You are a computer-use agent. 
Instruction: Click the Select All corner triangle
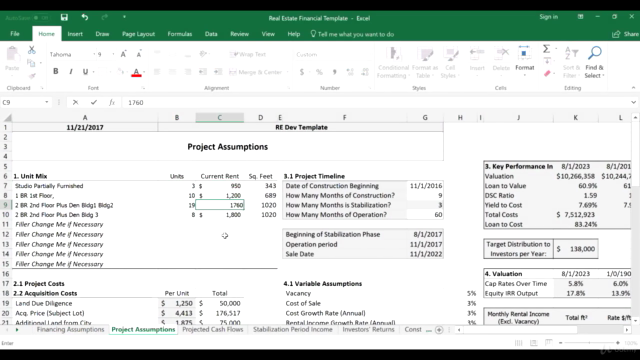tap(7, 118)
